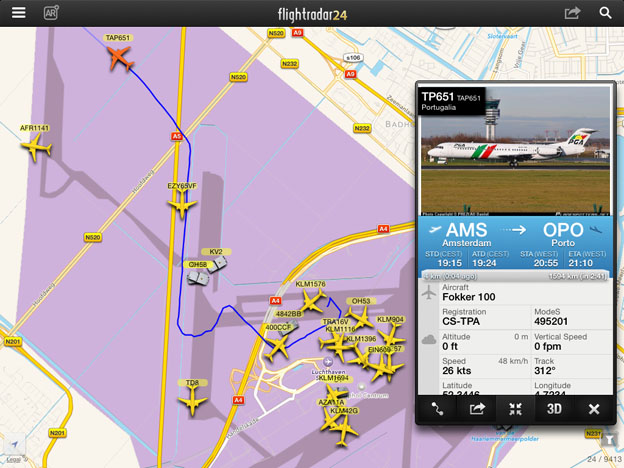Select the KLM1576 aircraft
The height and width of the screenshot is (468, 624).
coord(312,301)
